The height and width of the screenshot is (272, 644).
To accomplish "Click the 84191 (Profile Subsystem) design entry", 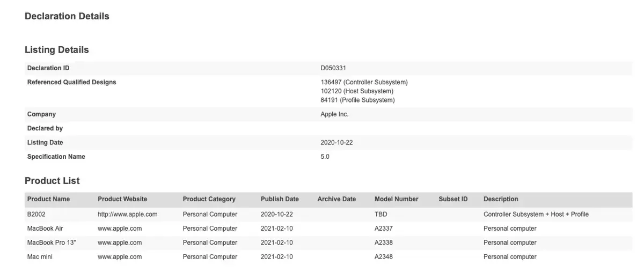I will pos(357,100).
